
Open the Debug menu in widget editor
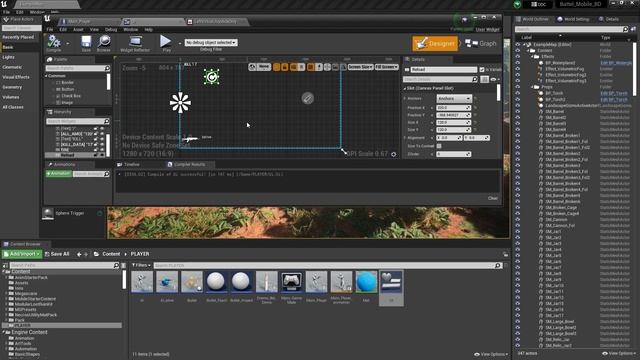pos(111,29)
